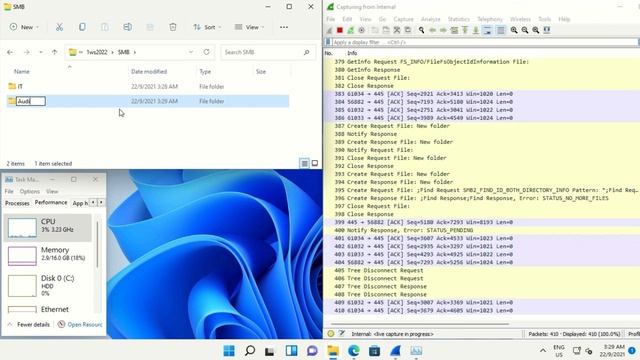Open recent locations dropdown in Explorer

pyautogui.click(x=40, y=52)
